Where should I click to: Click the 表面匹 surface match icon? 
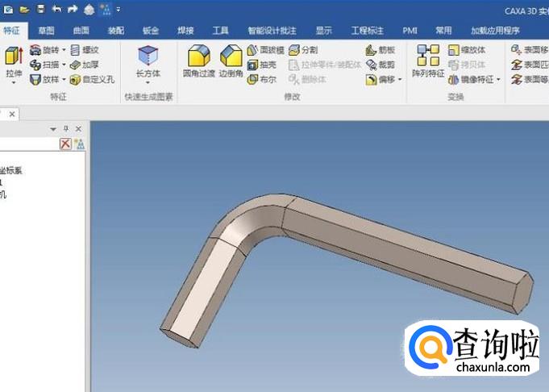(x=517, y=65)
